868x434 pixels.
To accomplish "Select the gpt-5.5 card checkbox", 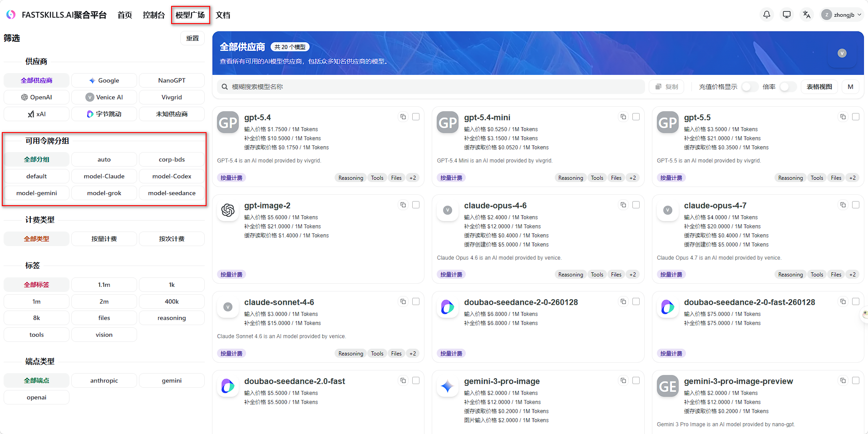I will 856,117.
